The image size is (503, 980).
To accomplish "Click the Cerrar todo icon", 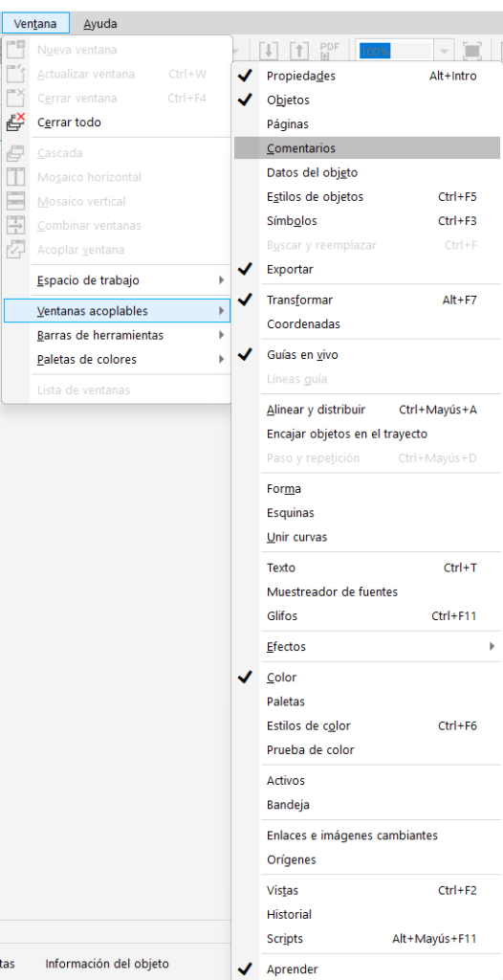I will point(15,122).
